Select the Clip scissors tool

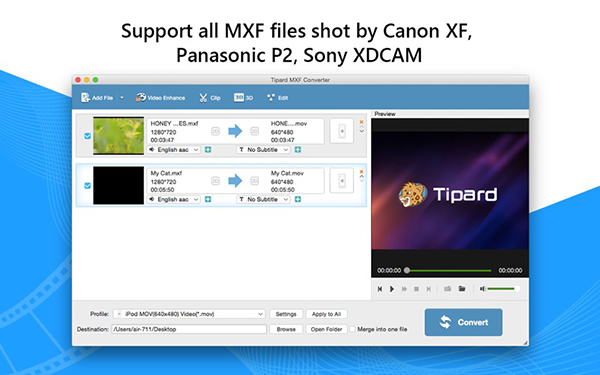coord(210,98)
